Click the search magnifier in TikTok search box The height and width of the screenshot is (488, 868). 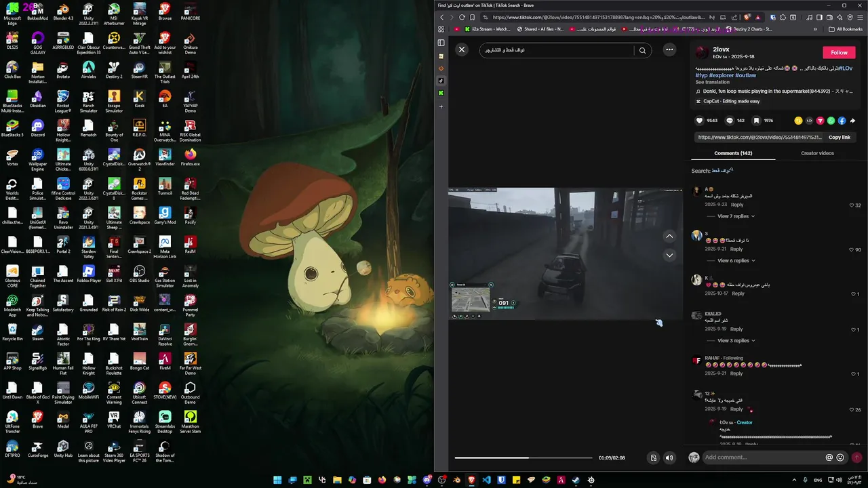pyautogui.click(x=643, y=50)
